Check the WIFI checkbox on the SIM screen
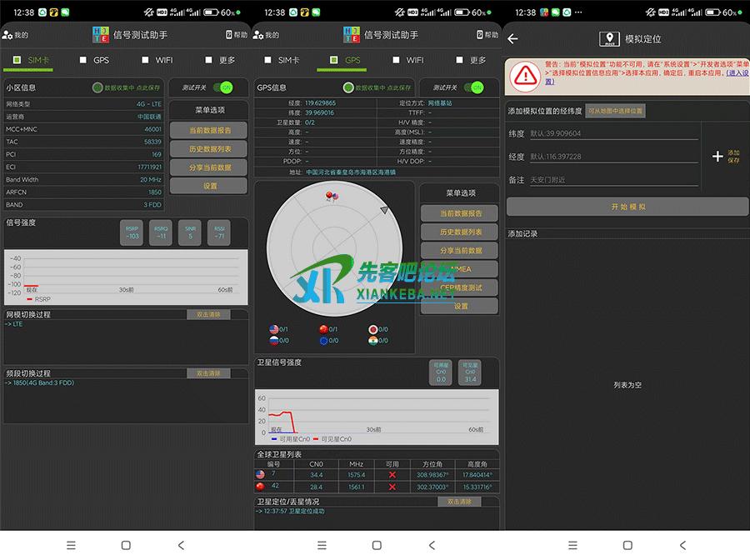The image size is (750, 560). tap(146, 60)
